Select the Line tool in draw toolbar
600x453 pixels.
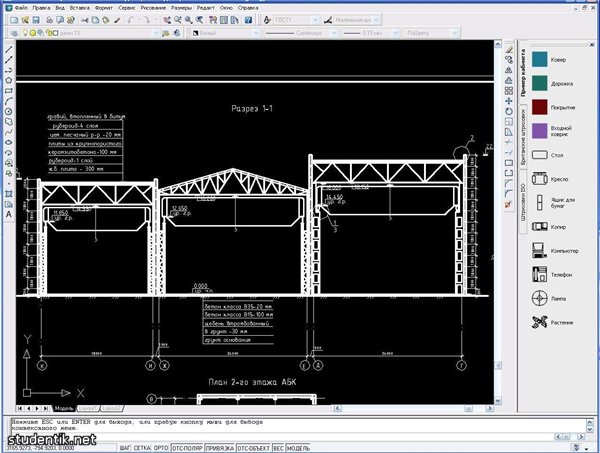click(x=8, y=49)
